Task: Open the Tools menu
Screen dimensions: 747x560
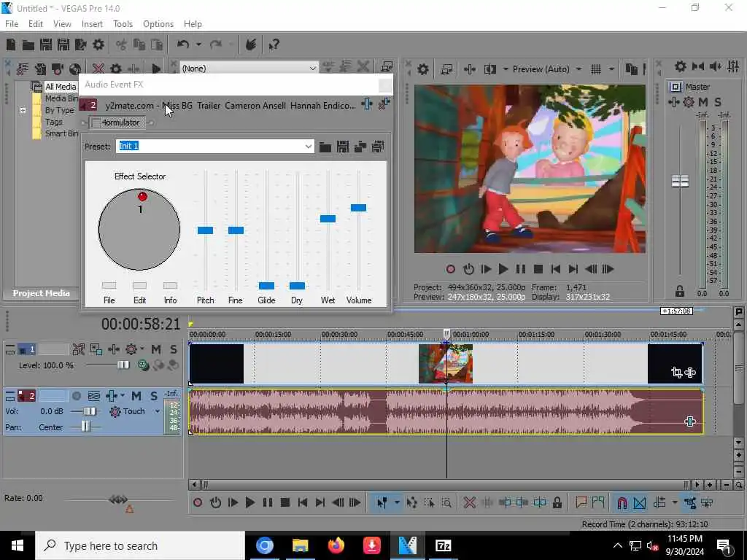Action: tap(123, 24)
